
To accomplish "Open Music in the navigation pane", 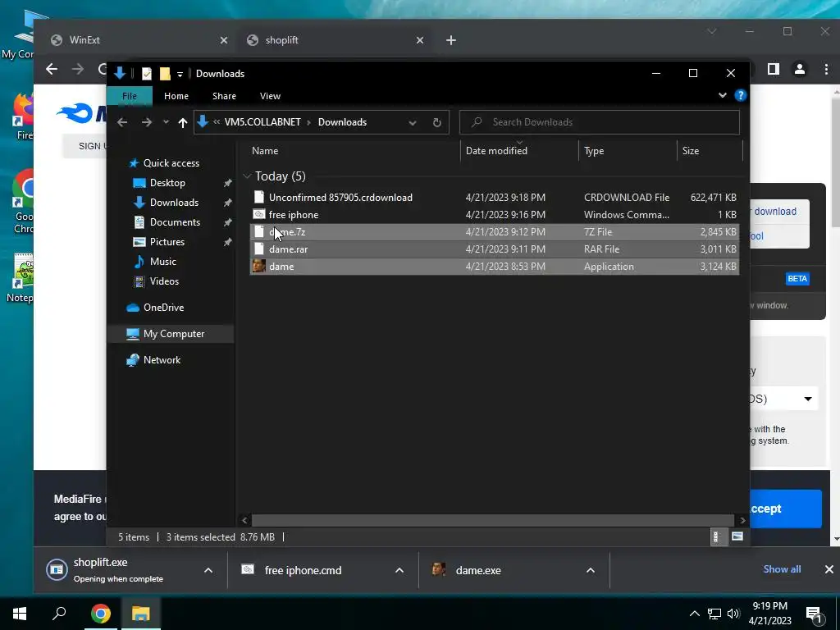I will point(163,262).
